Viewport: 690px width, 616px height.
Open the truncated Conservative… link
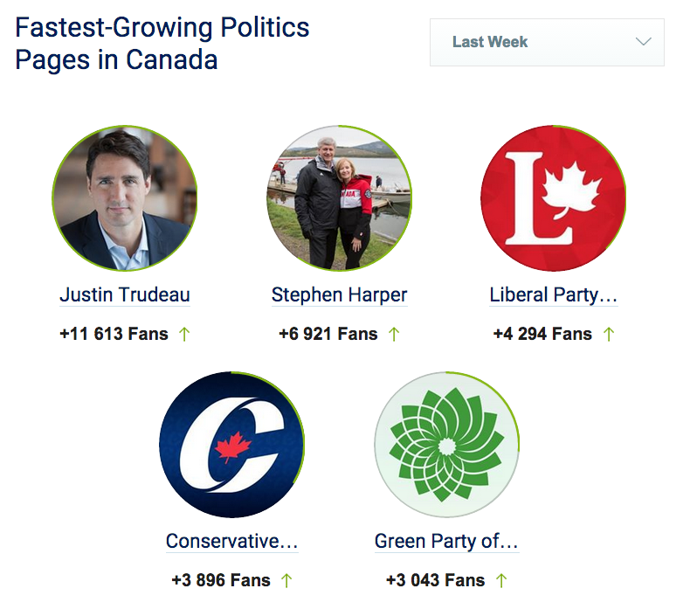point(232,541)
